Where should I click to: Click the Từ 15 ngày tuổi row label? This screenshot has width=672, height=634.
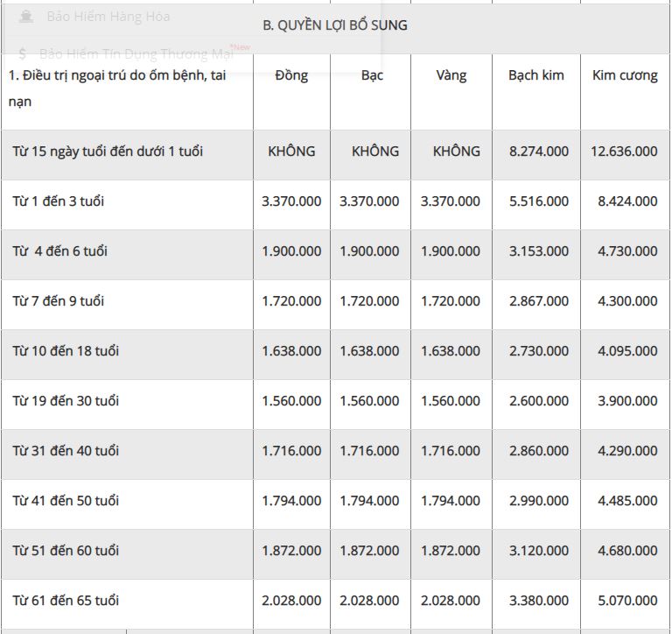[x=108, y=151]
